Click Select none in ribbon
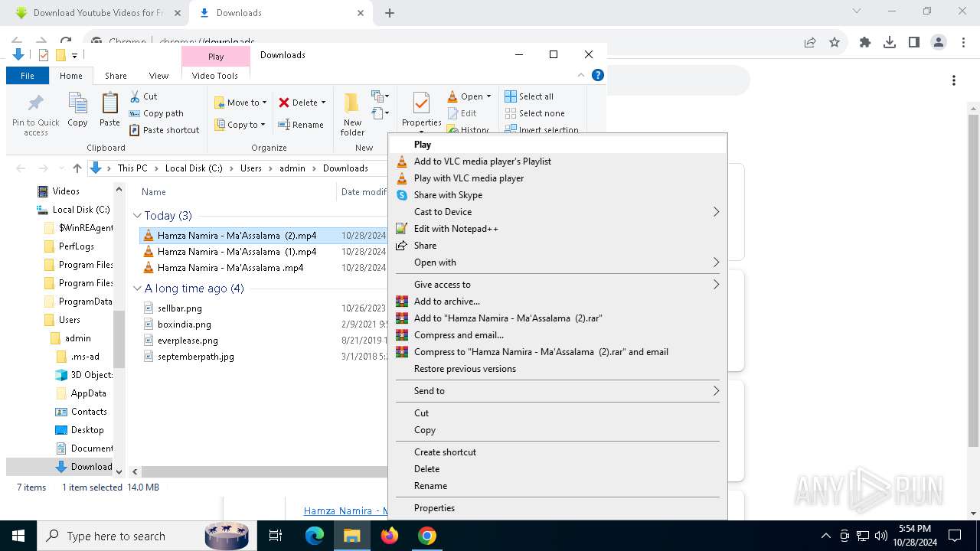The height and width of the screenshot is (551, 980). click(534, 113)
